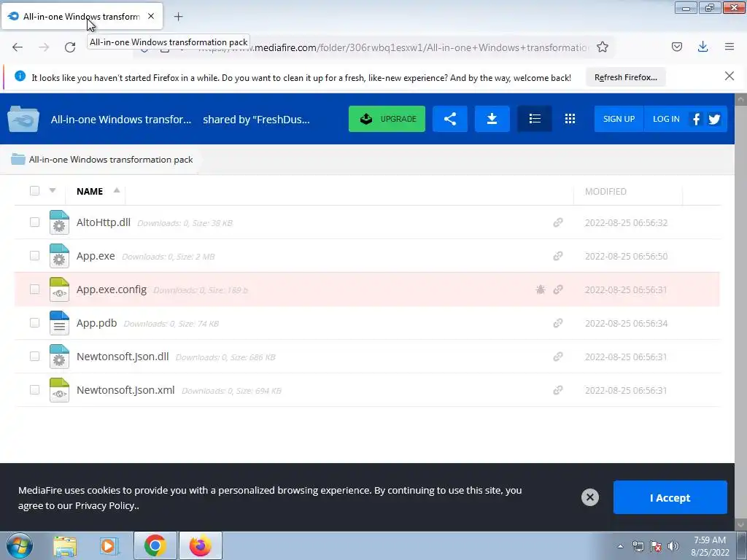Click the AltoHttp.dll file type icon
Image resolution: width=747 pixels, height=560 pixels.
tap(59, 222)
